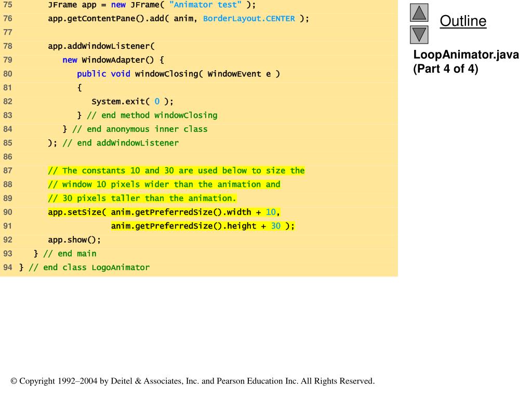The image size is (532, 399).
Task: Click line number 77
Action: (x=7, y=32)
